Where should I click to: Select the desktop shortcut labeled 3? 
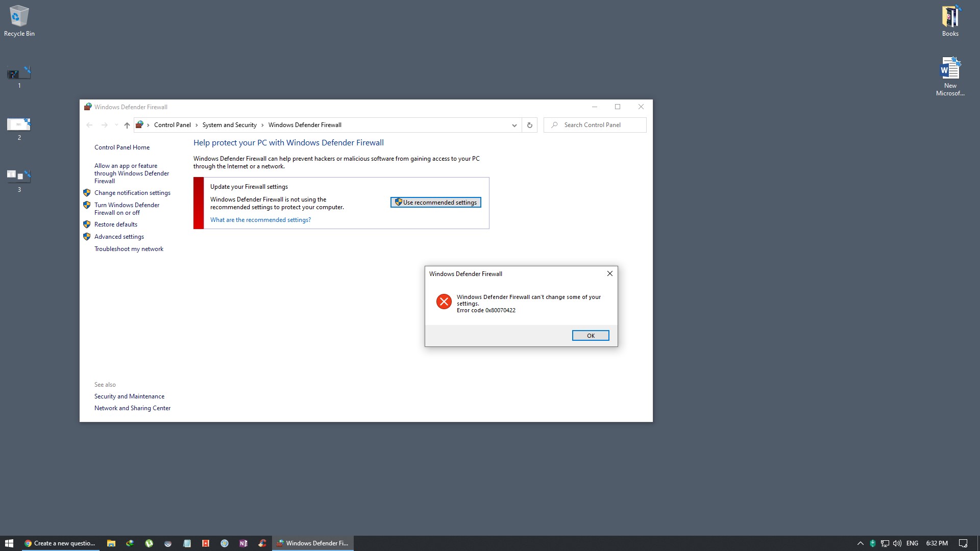tap(19, 181)
